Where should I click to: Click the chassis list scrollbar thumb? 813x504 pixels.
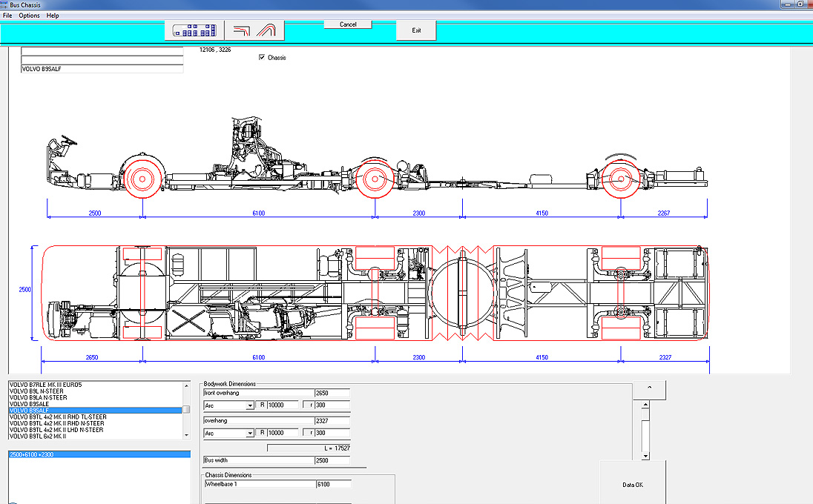[187, 409]
